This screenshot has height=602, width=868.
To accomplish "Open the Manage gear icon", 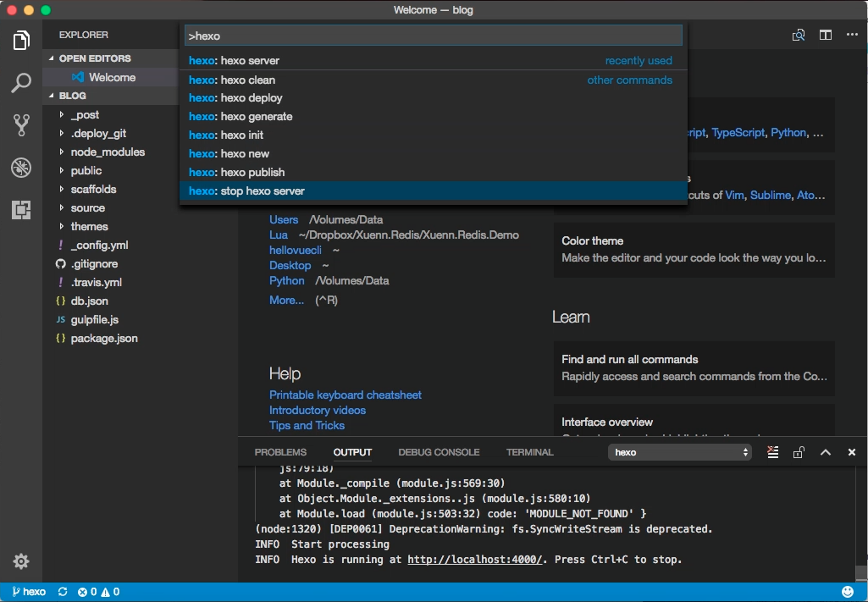I will [21, 561].
